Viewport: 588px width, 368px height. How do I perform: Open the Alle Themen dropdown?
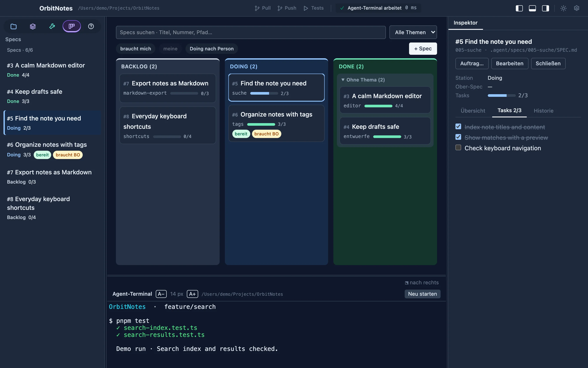413,32
